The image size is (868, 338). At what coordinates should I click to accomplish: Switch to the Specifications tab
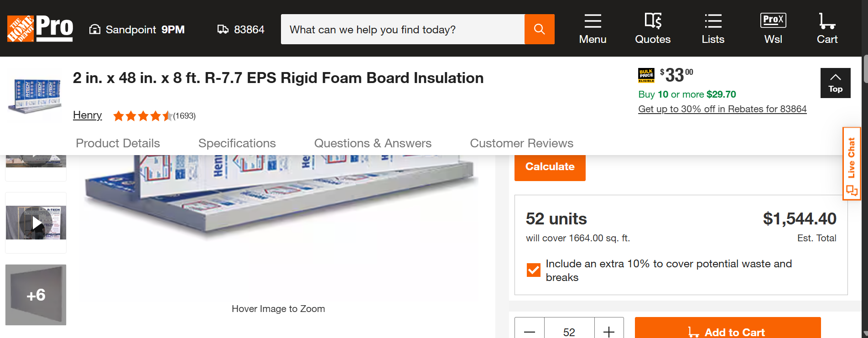click(237, 143)
